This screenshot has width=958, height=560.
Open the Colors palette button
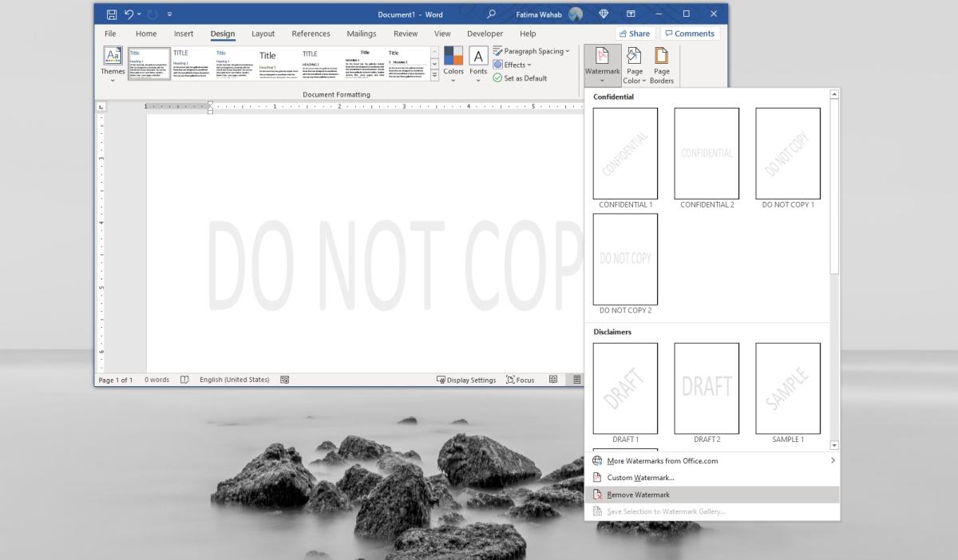(x=453, y=56)
